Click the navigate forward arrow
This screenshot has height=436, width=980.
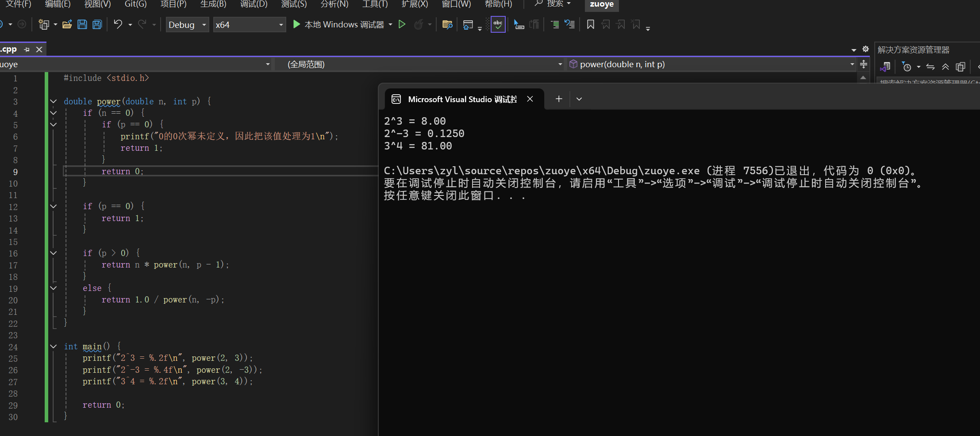(22, 24)
